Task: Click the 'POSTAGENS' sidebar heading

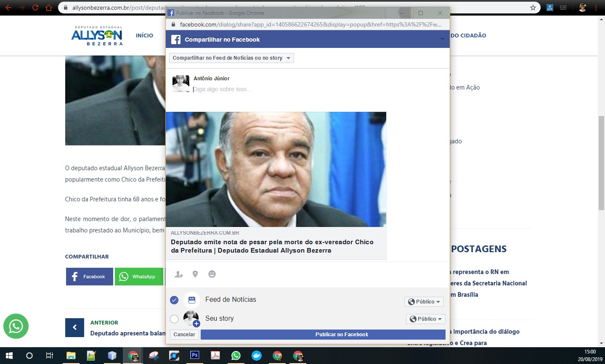Action: [x=479, y=249]
